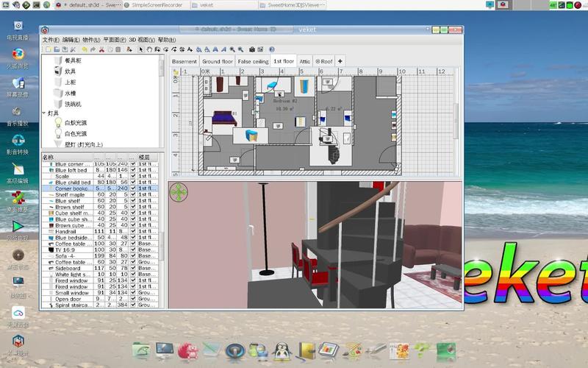Open the 编辑(E) menu
This screenshot has height=368, width=588.
point(71,40)
